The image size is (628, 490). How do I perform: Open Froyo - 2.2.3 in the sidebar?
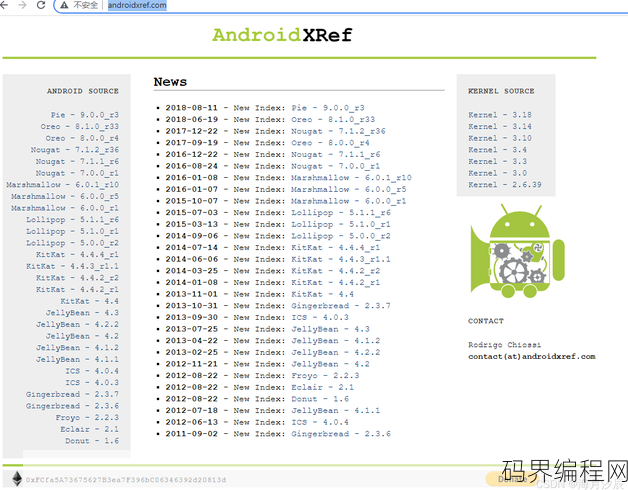pyautogui.click(x=87, y=417)
